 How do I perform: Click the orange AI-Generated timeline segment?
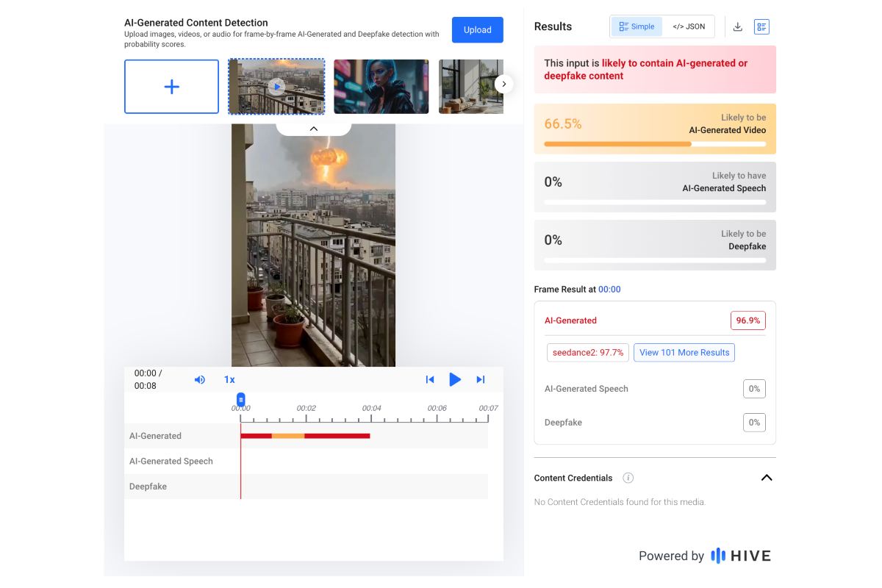point(288,436)
